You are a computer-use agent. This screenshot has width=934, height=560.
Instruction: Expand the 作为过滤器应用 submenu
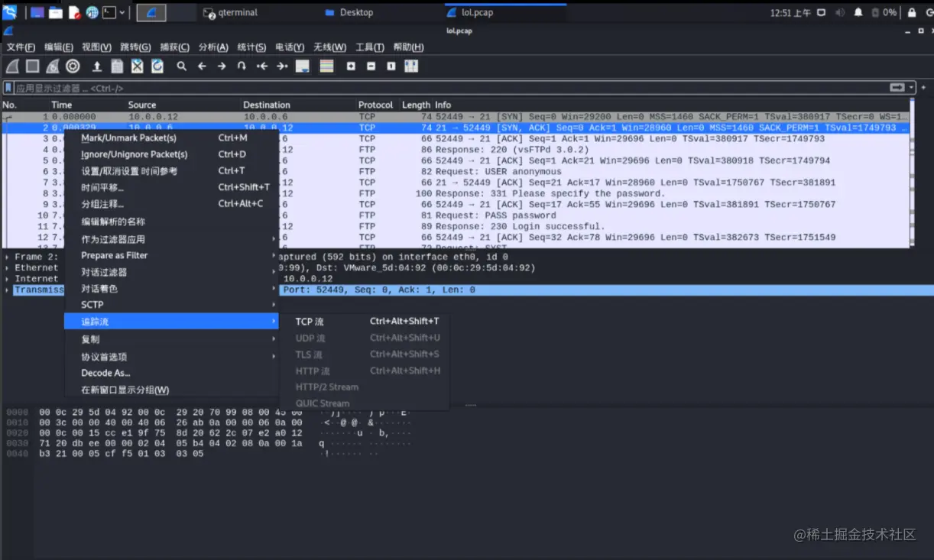(171, 239)
